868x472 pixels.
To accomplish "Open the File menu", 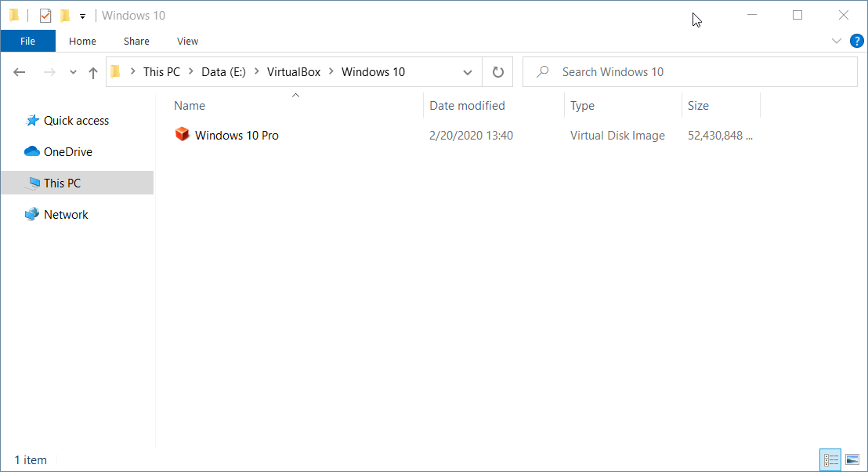I will tap(27, 41).
